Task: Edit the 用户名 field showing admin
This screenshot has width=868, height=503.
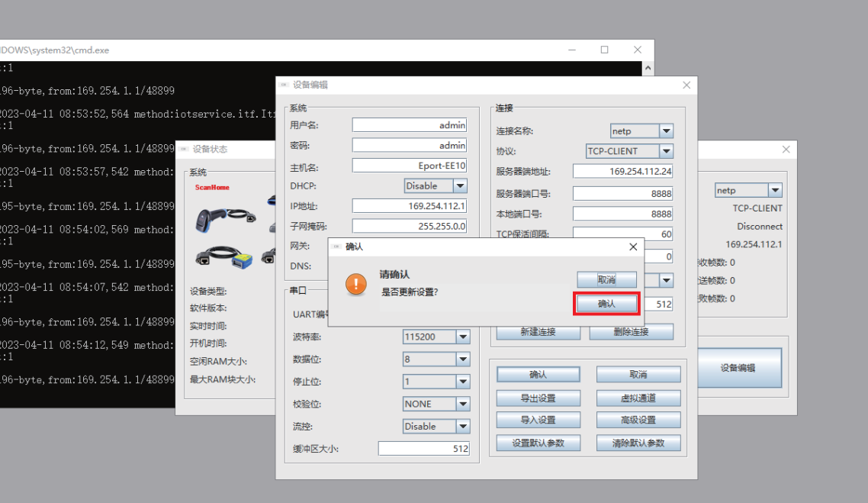Action: 409,125
